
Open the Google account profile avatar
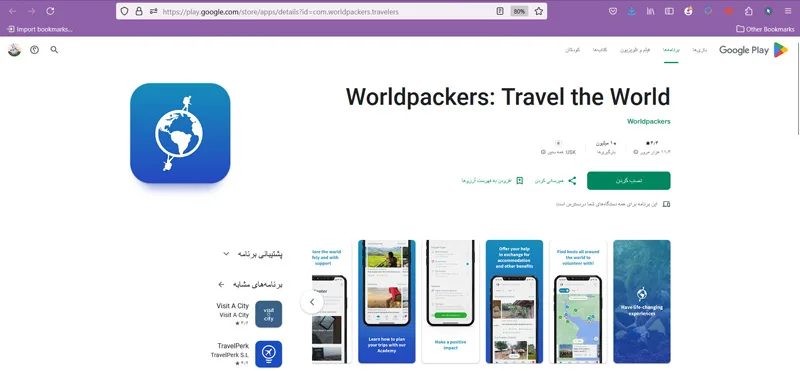[x=14, y=50]
